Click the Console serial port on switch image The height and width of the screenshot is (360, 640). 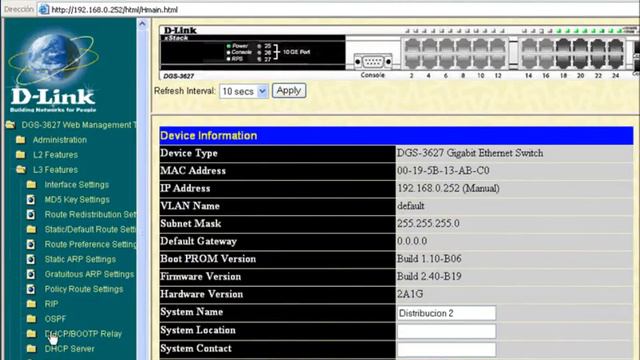click(373, 62)
